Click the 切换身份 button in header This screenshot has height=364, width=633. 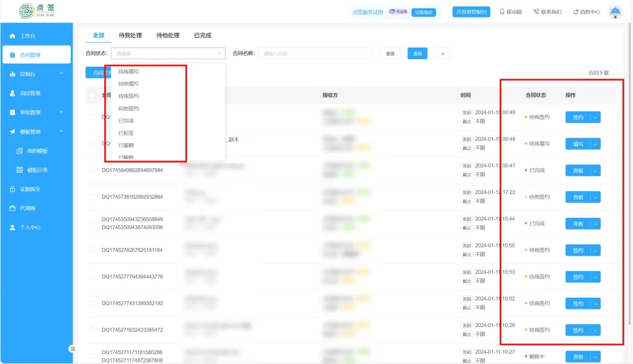coord(424,12)
